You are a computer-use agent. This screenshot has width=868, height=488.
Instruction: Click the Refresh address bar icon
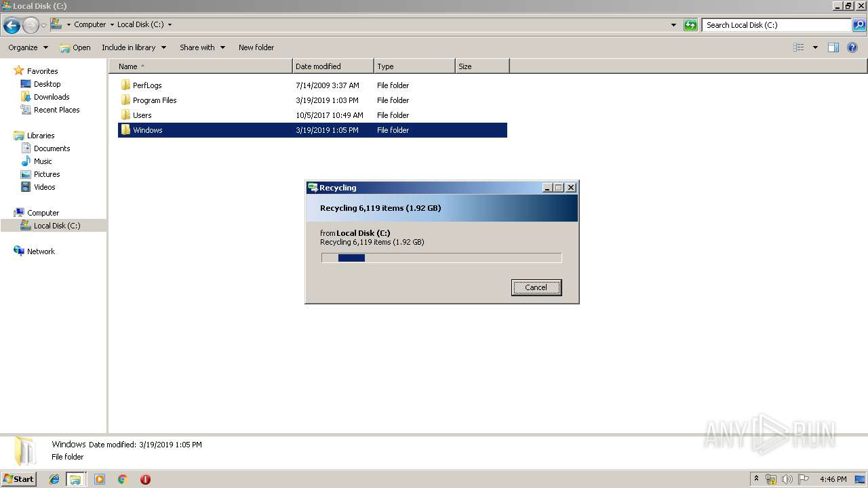690,25
